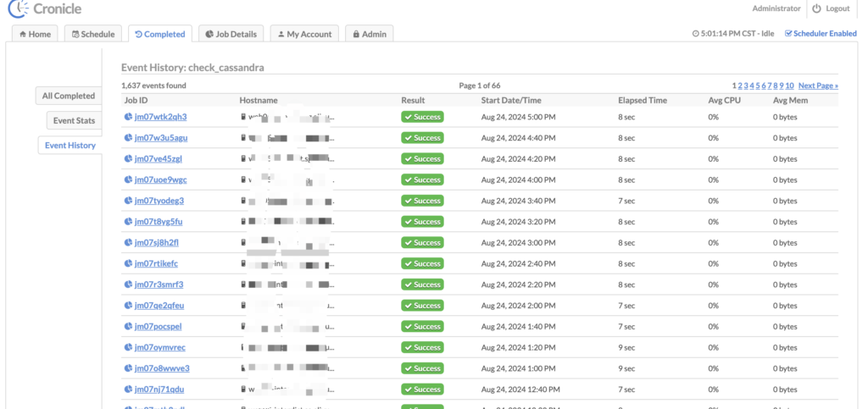
Task: Click the pie icon next to jm07sj8h2fl
Action: [x=128, y=243]
